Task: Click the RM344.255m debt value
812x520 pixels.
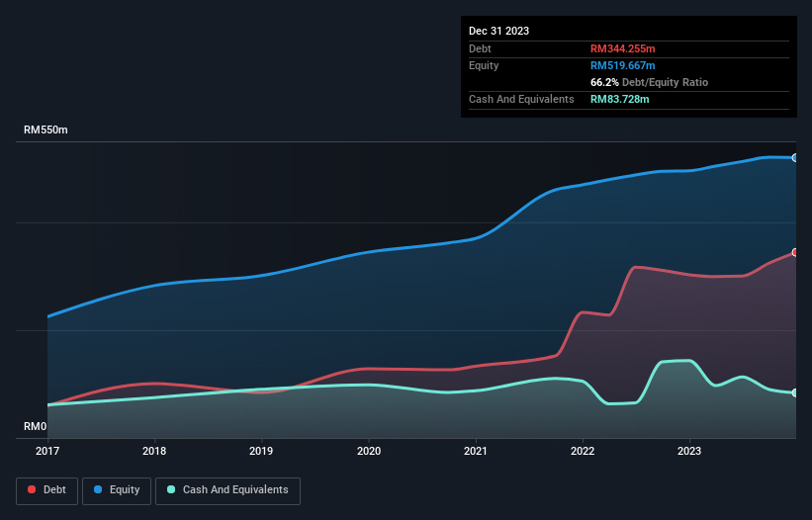Action: pos(622,48)
